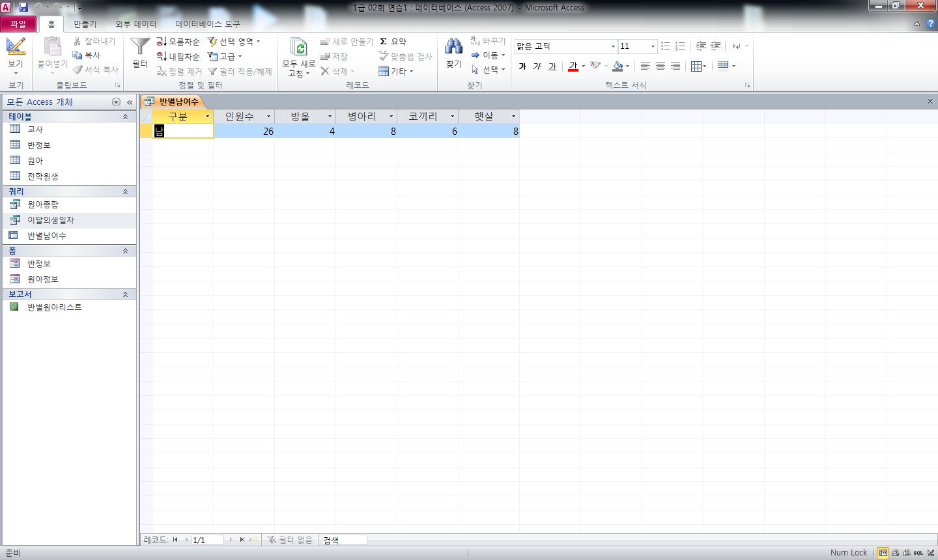Click Save icon in quick access toolbar
Image resolution: width=938 pixels, height=560 pixels.
[23, 7]
